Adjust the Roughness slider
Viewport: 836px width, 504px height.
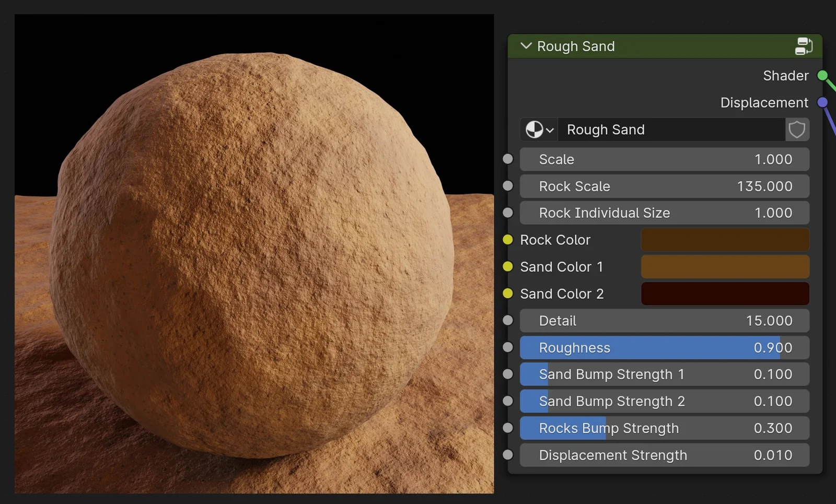[x=664, y=347]
